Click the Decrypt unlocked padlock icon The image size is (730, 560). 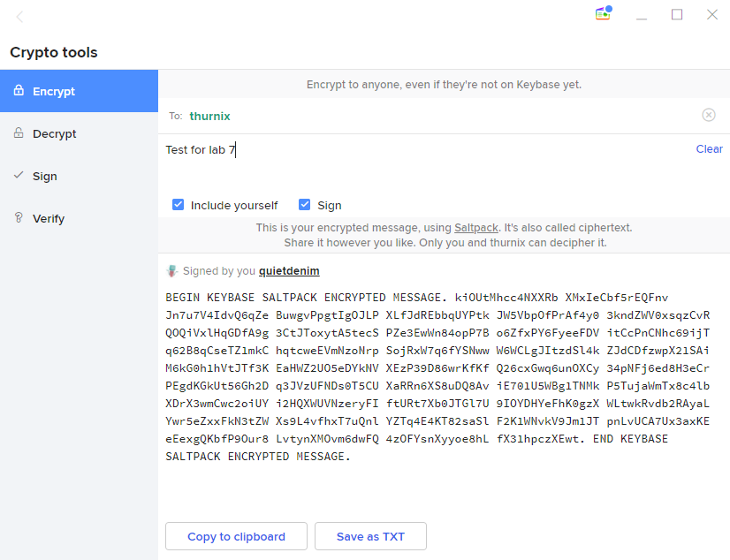pyautogui.click(x=19, y=133)
